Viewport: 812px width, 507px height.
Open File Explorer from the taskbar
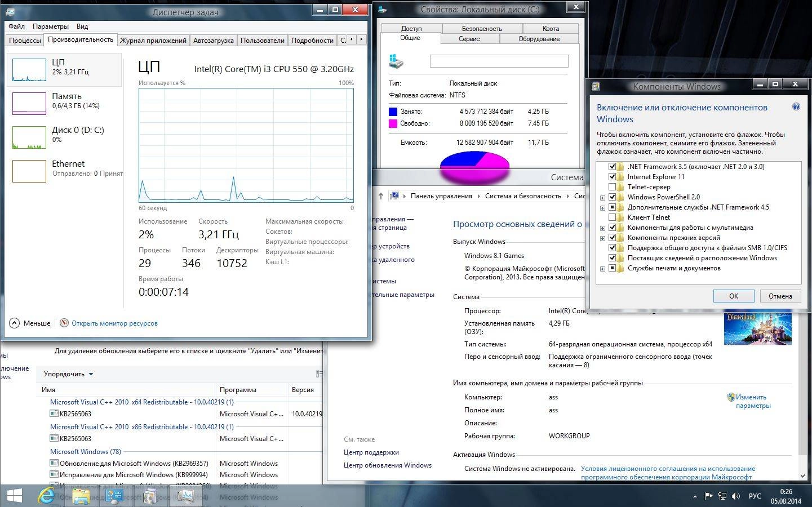[81, 496]
